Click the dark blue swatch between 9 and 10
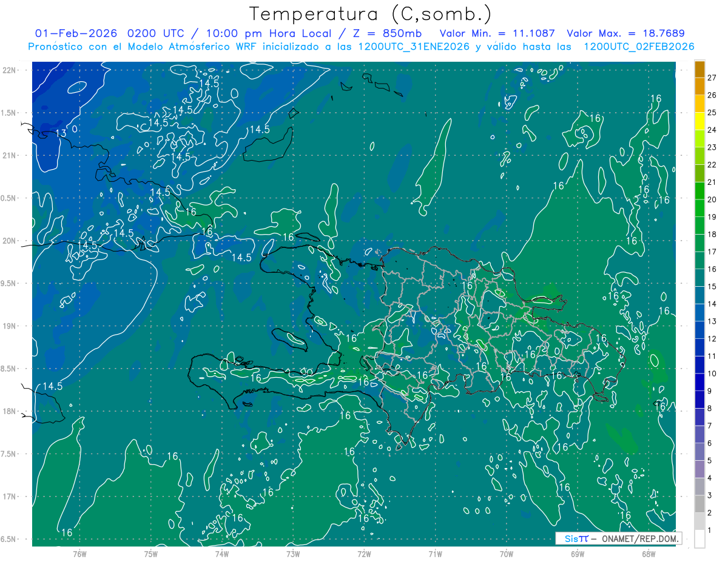Image resolution: width=728 pixels, height=562 pixels. [x=699, y=383]
